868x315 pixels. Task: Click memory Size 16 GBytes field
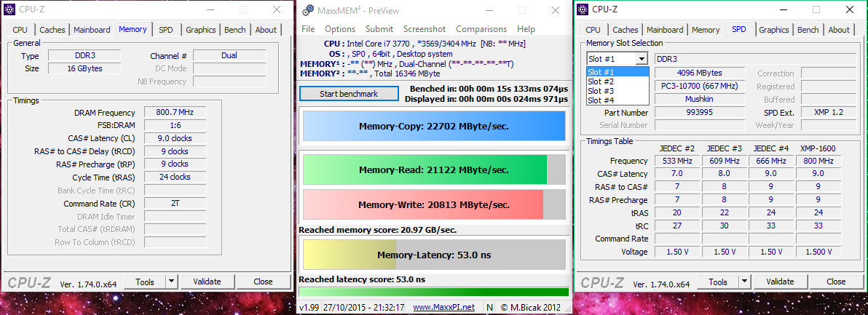coord(84,68)
